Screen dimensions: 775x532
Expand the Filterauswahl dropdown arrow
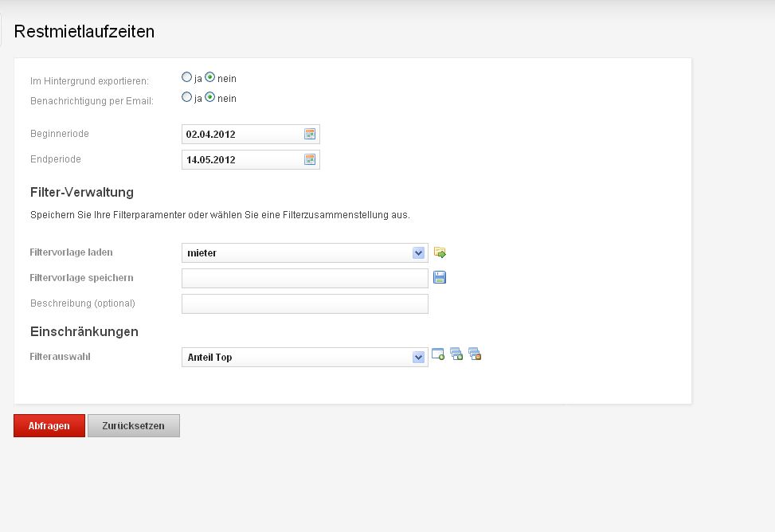[x=419, y=357]
